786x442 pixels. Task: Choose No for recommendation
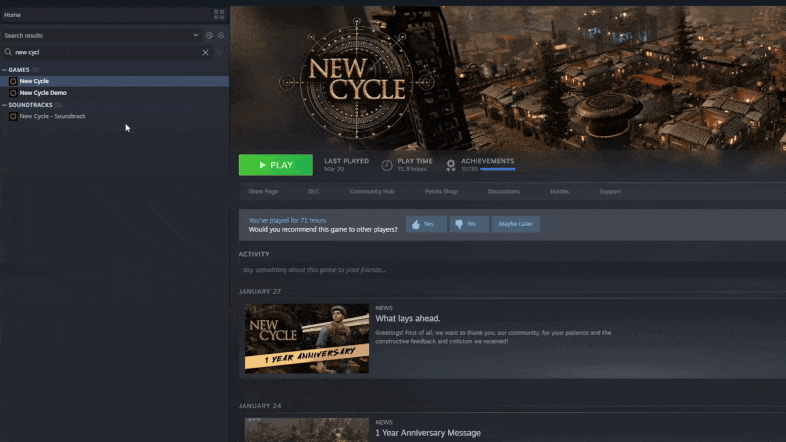pos(469,224)
